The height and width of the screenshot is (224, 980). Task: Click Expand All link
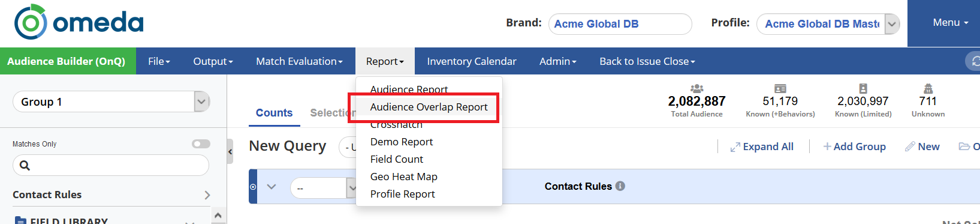click(x=762, y=147)
